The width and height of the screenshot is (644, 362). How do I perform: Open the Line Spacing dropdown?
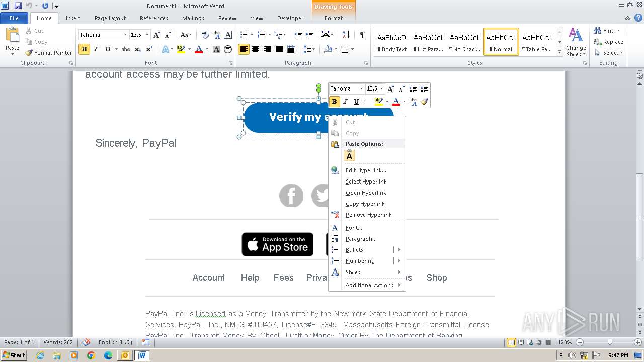pyautogui.click(x=309, y=49)
